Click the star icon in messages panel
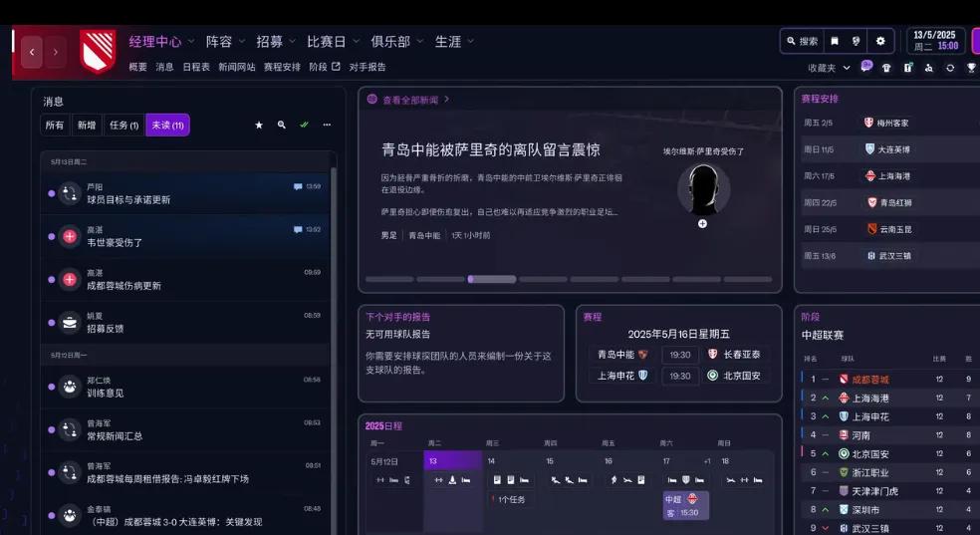 click(259, 125)
